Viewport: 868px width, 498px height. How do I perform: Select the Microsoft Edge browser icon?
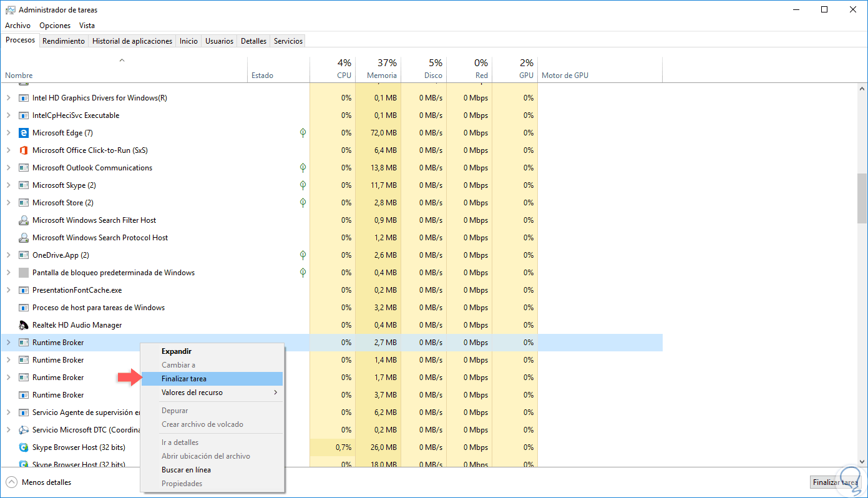[x=24, y=133]
